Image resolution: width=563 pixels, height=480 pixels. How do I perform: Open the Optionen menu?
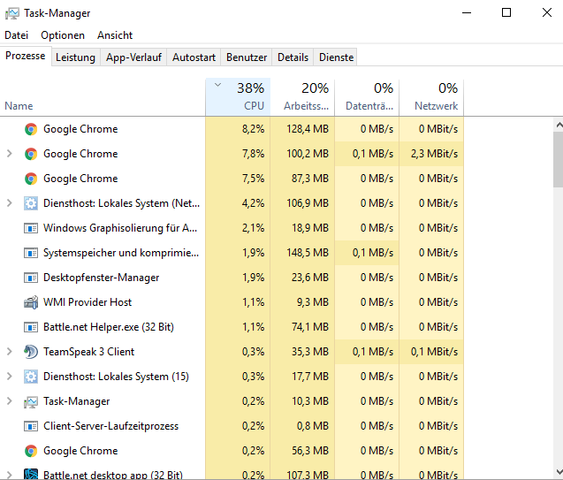tap(62, 35)
